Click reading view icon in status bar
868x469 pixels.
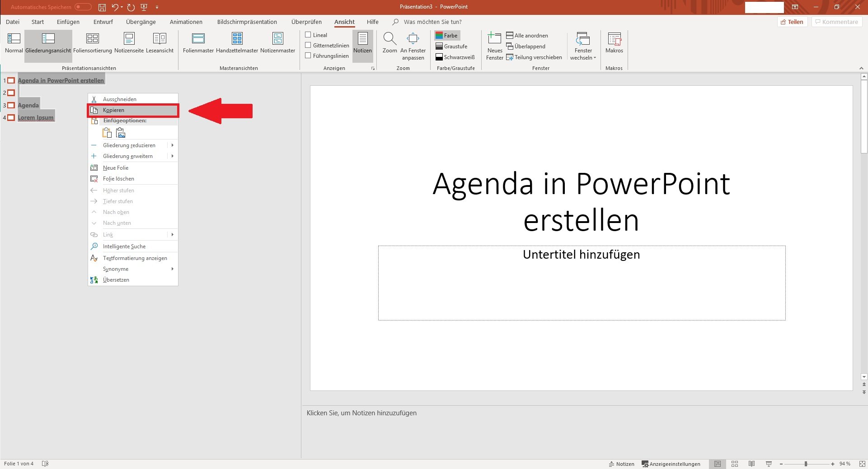751,464
